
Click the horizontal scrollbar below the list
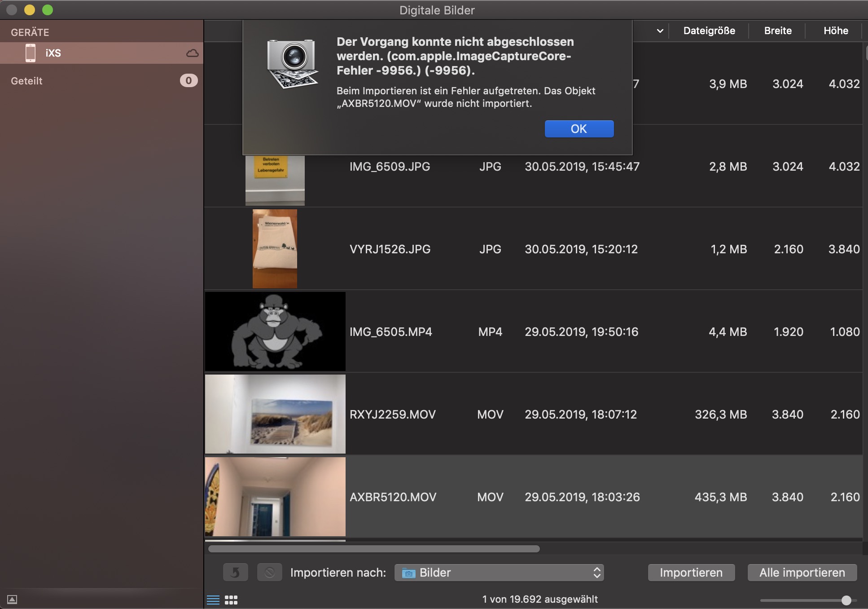pyautogui.click(x=374, y=549)
